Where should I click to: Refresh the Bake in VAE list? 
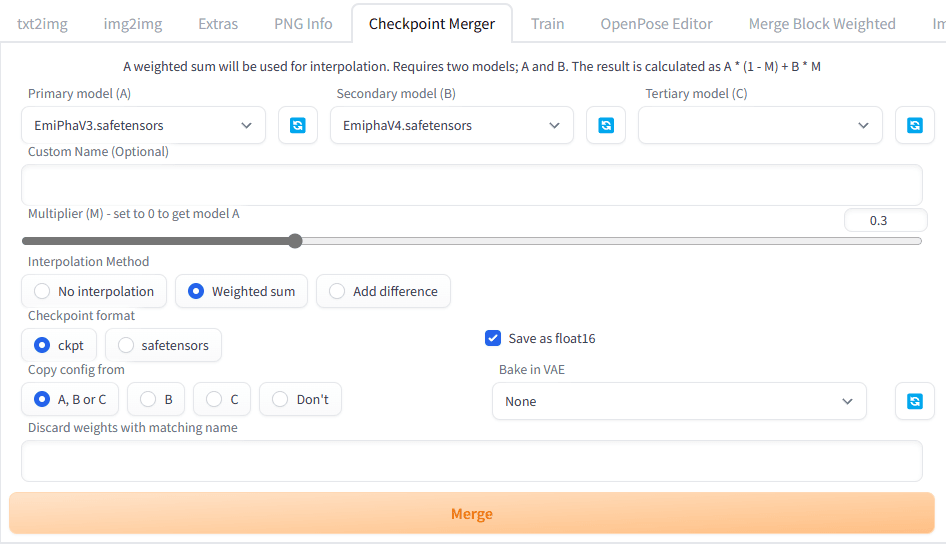point(914,401)
